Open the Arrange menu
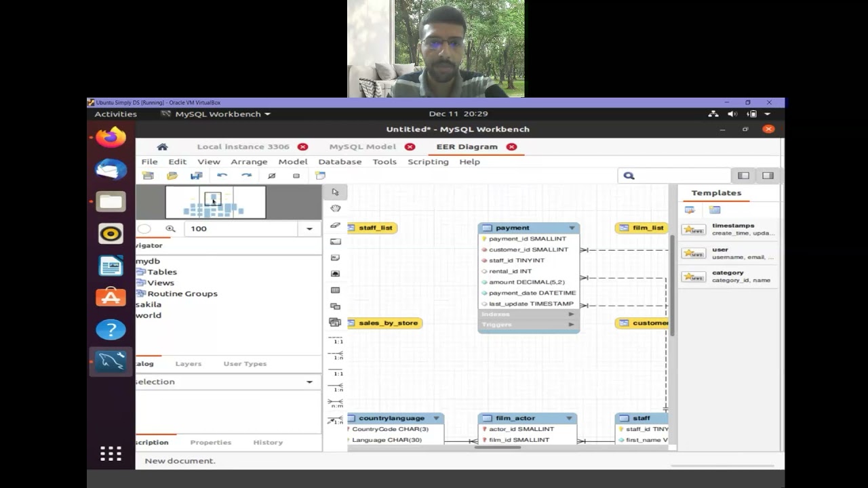The width and height of the screenshot is (868, 488). point(249,162)
